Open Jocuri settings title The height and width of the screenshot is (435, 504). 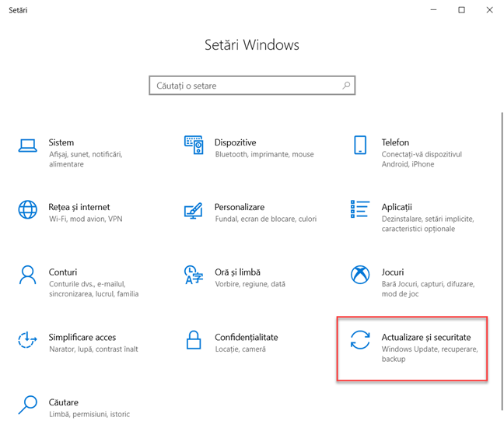coord(393,272)
